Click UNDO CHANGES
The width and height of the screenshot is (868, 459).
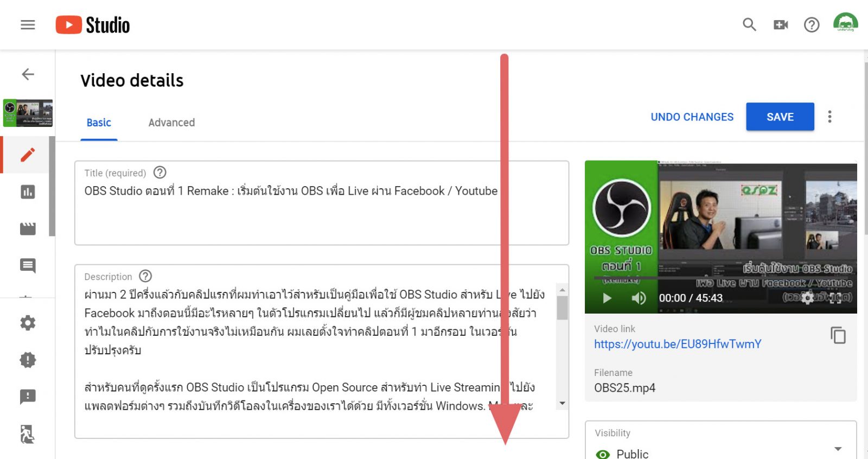click(692, 117)
